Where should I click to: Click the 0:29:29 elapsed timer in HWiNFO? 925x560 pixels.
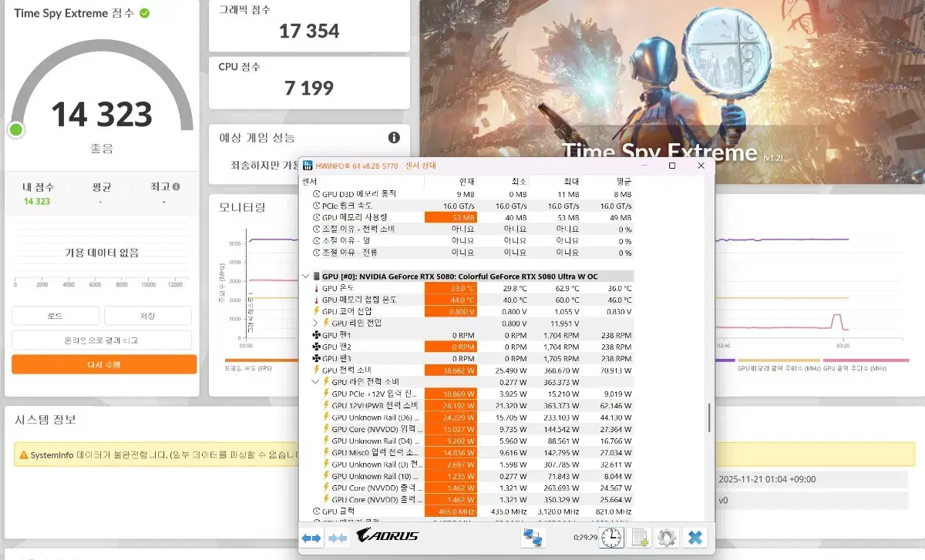(x=585, y=538)
